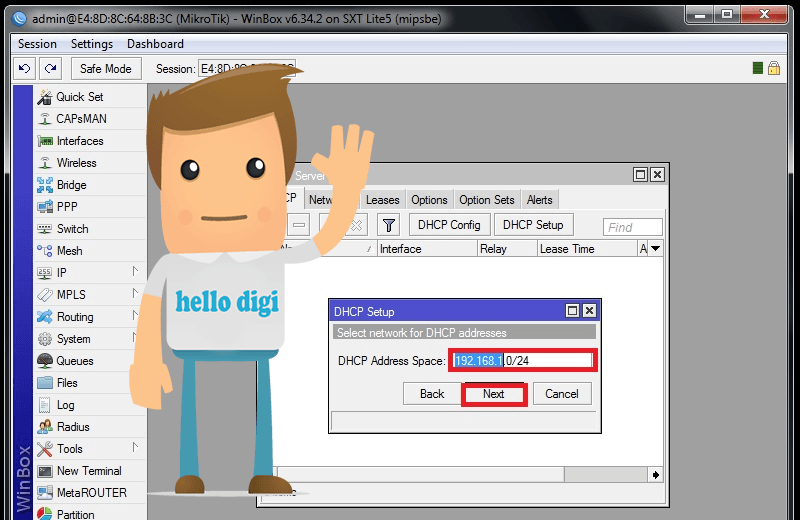Click the redo arrow toolbar icon
The width and height of the screenshot is (800, 520).
[51, 68]
